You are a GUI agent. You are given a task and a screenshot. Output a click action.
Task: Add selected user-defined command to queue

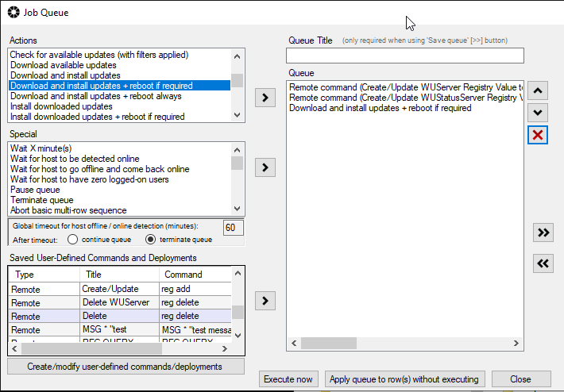(x=265, y=301)
